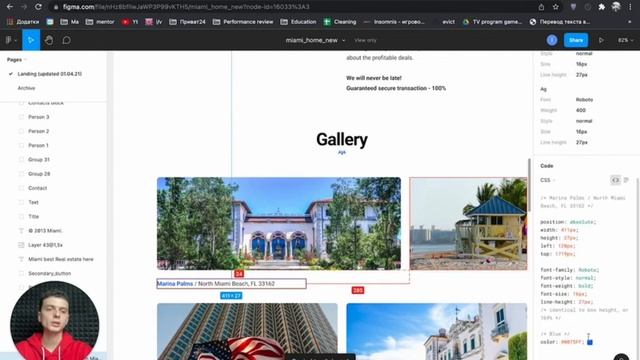Select the Person 1 layer
Screen dimensions: 640x360
click(38, 145)
